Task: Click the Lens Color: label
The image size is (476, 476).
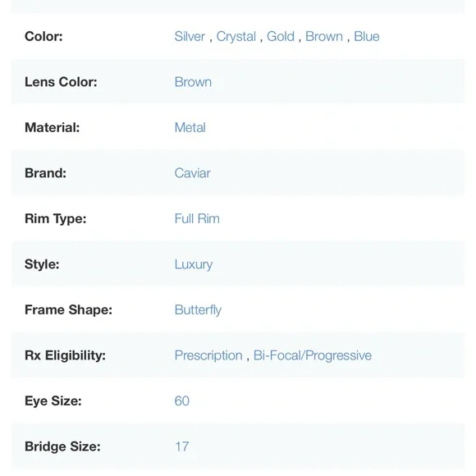Action: tap(61, 82)
